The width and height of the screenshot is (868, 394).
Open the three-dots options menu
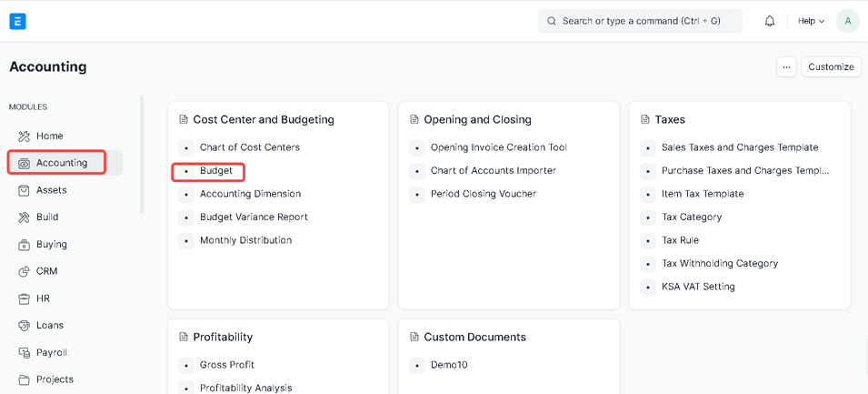pyautogui.click(x=786, y=67)
